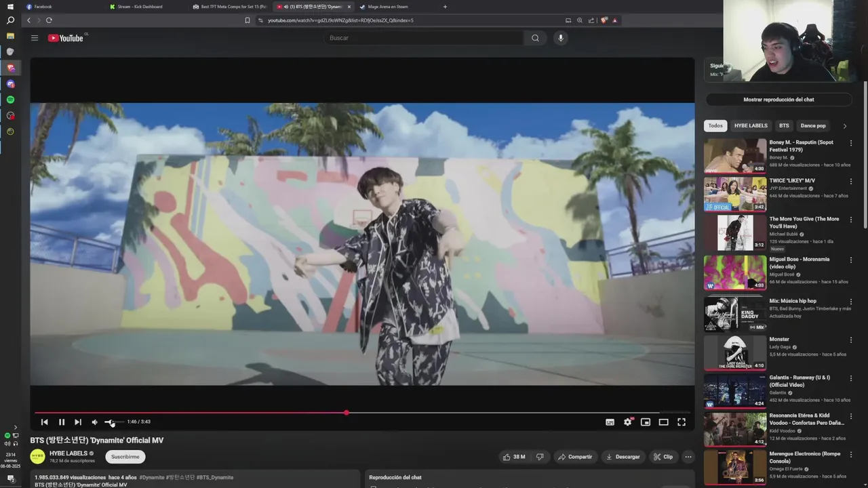868x488 pixels.
Task: Click Mostrar reproducción del chat
Action: (x=778, y=100)
